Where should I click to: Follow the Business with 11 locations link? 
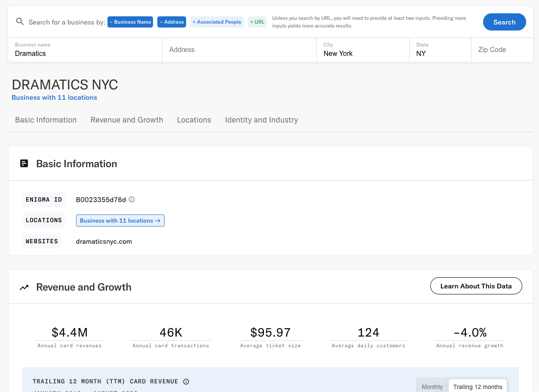(120, 220)
